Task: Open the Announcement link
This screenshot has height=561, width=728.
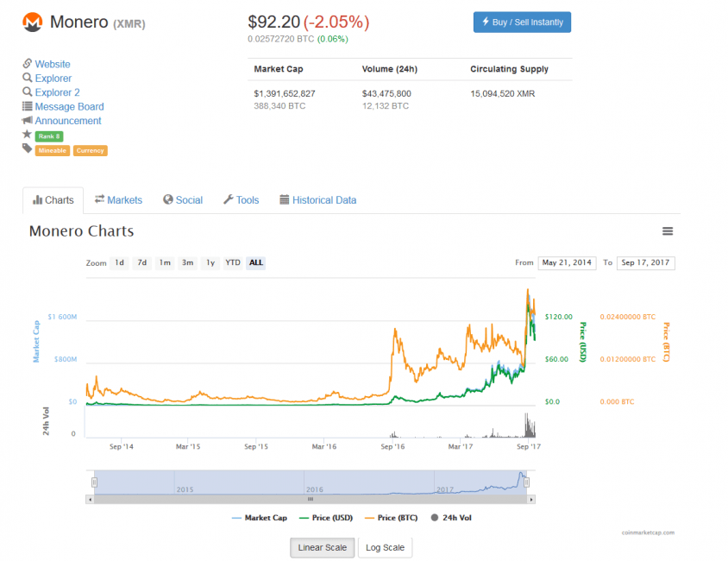Action: [x=68, y=121]
